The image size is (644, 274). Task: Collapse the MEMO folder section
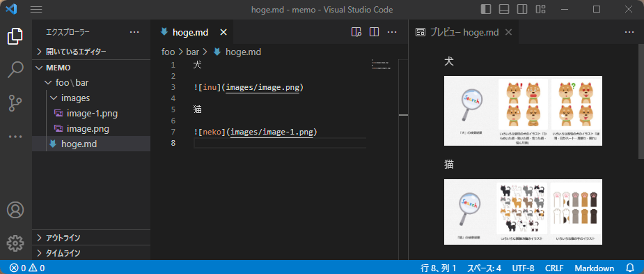pyautogui.click(x=91, y=68)
